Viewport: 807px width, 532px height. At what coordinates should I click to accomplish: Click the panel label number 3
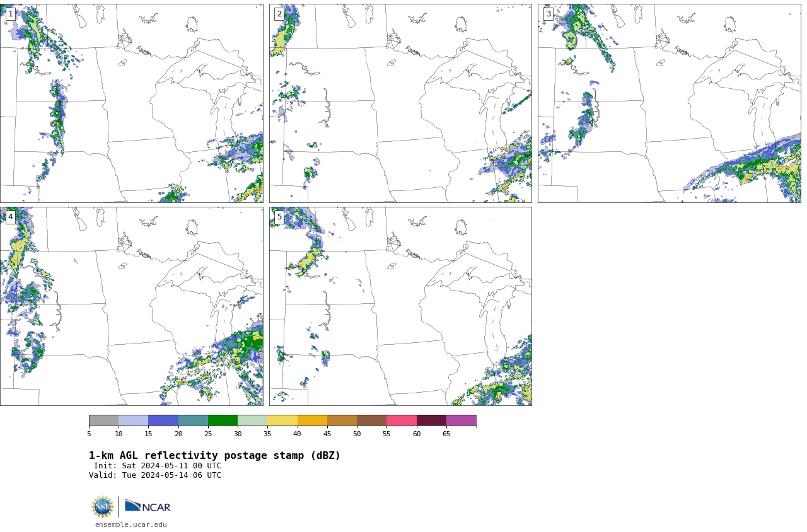click(x=548, y=14)
